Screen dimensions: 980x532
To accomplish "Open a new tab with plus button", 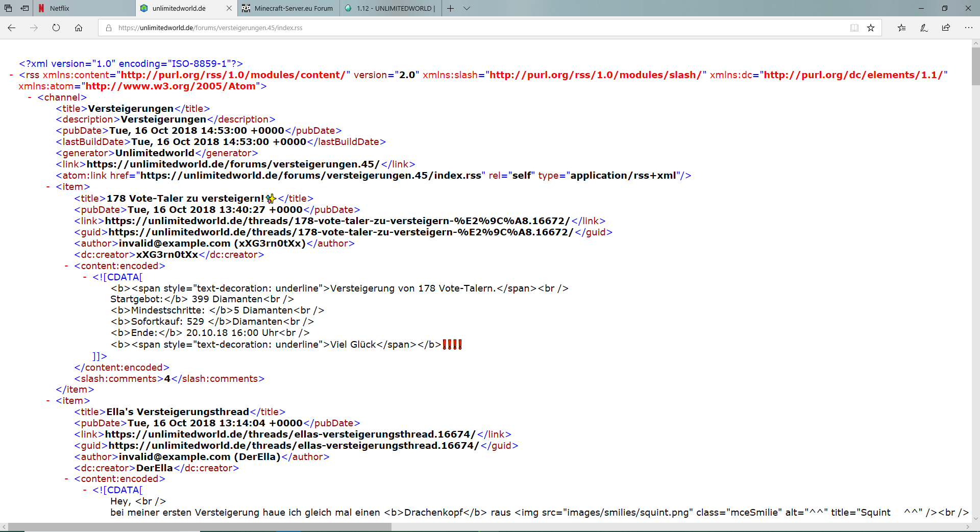I will (450, 8).
